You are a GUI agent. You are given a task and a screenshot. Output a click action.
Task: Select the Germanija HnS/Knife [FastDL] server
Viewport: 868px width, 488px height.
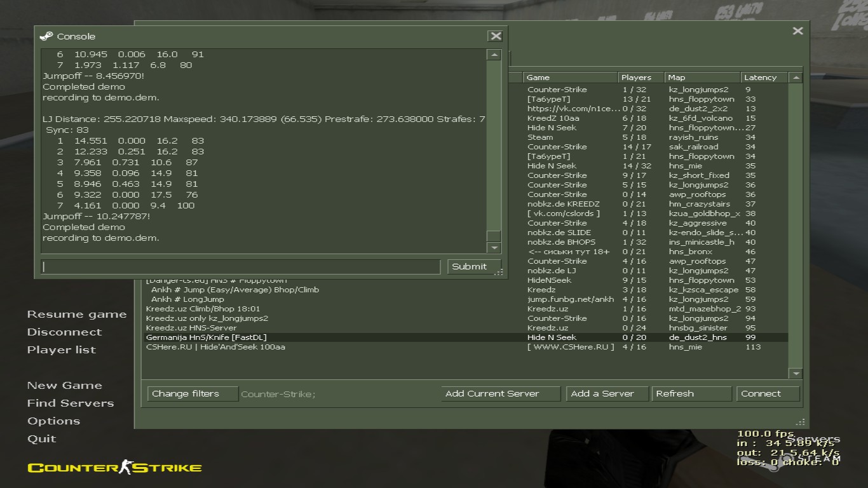[x=465, y=337]
